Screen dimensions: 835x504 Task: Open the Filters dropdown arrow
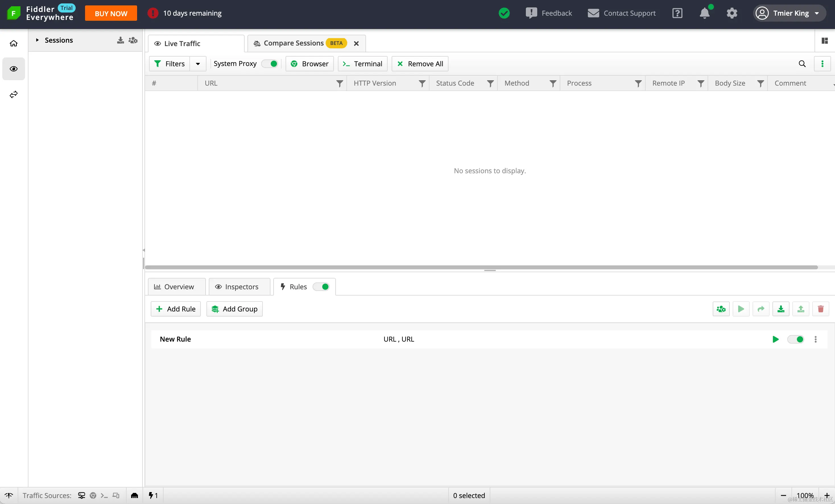pyautogui.click(x=198, y=64)
